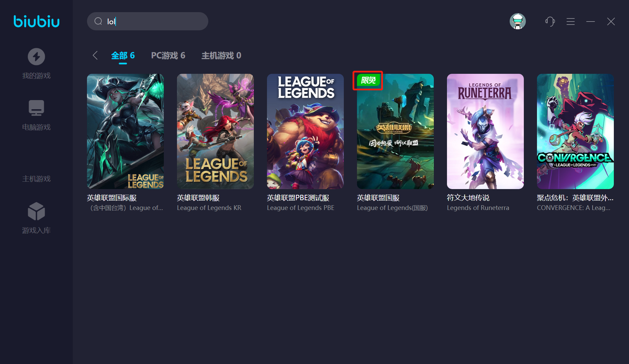Image resolution: width=629 pixels, height=364 pixels.
Task: Open League of Legends PBE cover
Action: coord(305,131)
